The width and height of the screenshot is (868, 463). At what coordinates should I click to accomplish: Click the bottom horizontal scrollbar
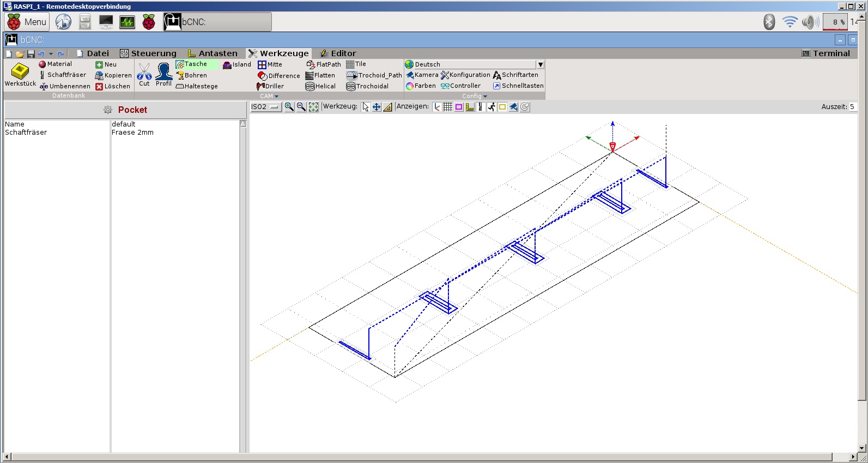click(x=421, y=456)
